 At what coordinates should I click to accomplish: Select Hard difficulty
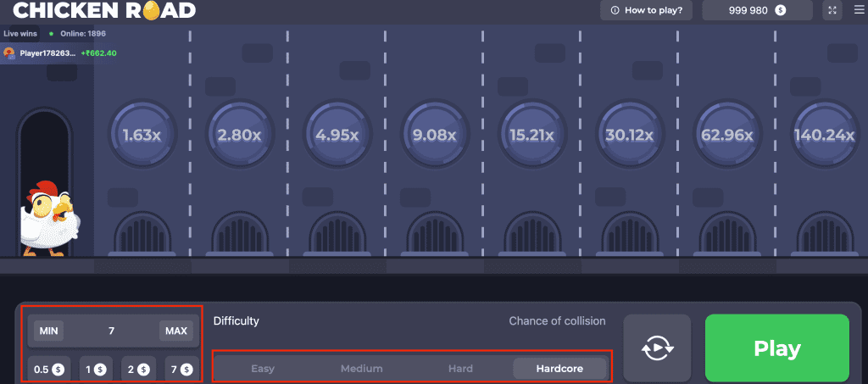(x=460, y=369)
